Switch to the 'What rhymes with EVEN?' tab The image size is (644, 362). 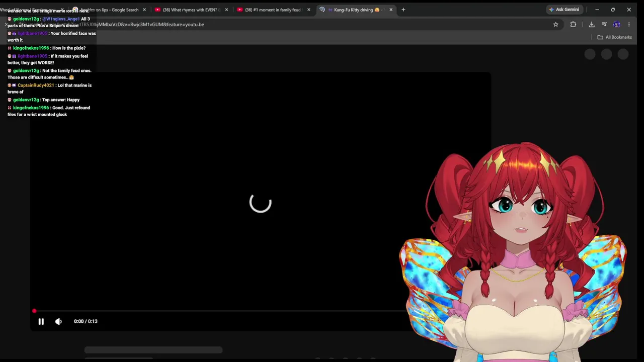tap(189, 10)
